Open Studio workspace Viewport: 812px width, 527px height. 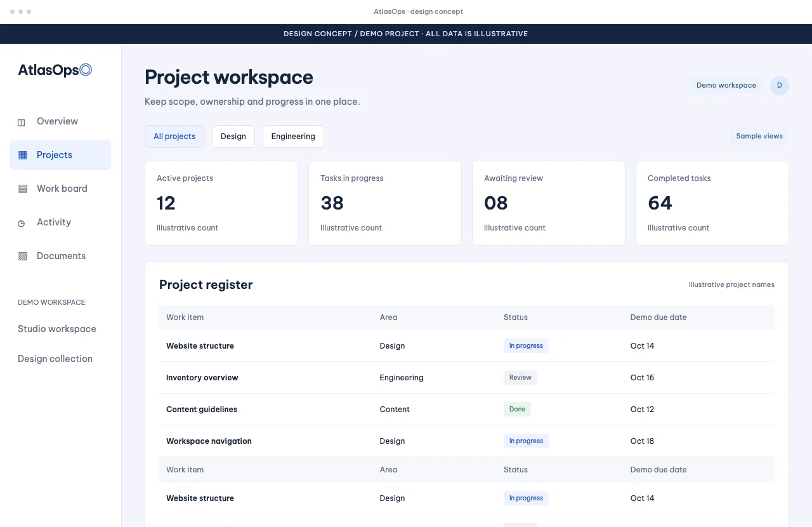[x=57, y=329]
